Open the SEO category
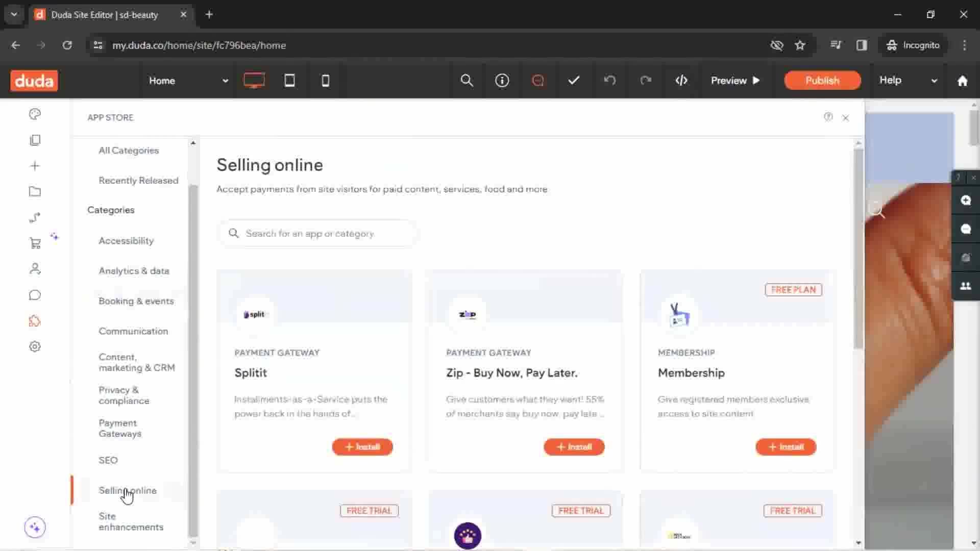The height and width of the screenshot is (551, 980). click(x=108, y=460)
